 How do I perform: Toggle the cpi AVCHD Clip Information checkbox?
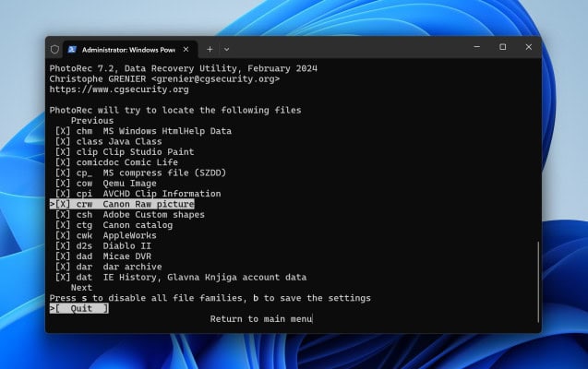point(63,194)
